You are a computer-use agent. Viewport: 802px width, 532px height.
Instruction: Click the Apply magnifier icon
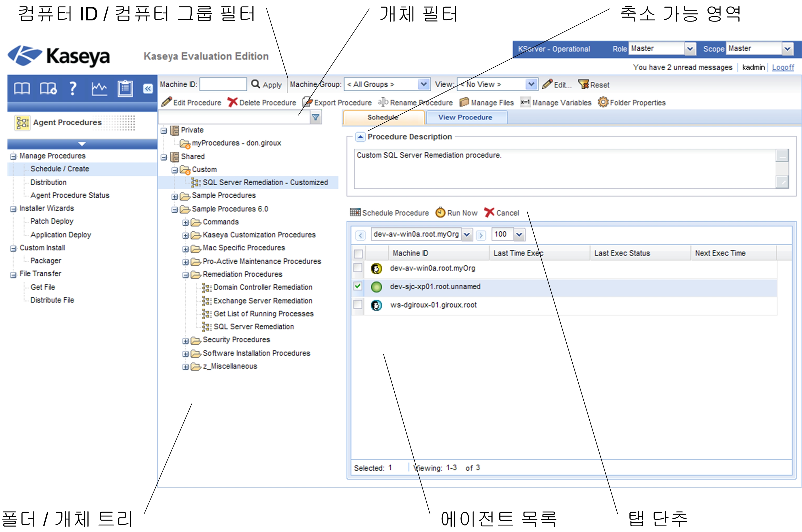point(255,84)
